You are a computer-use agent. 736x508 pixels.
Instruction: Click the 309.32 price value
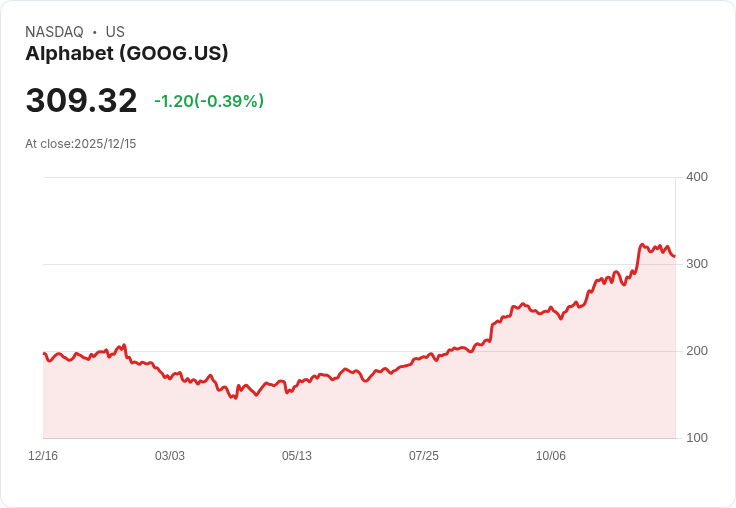[x=81, y=100]
